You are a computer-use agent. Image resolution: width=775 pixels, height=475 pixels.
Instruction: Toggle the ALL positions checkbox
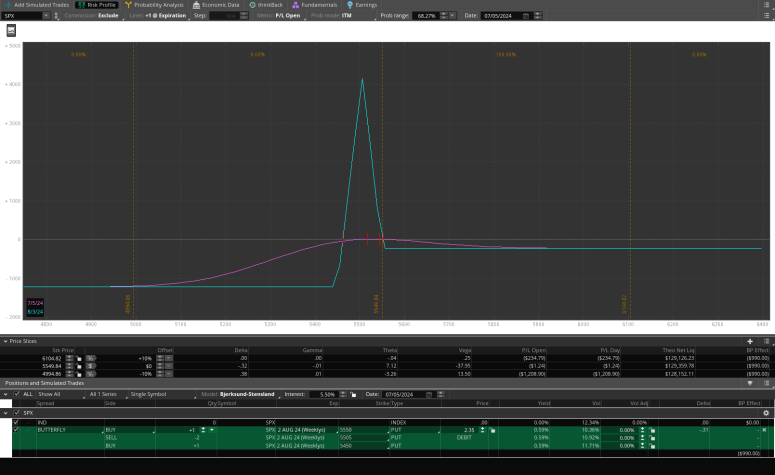(x=17, y=394)
